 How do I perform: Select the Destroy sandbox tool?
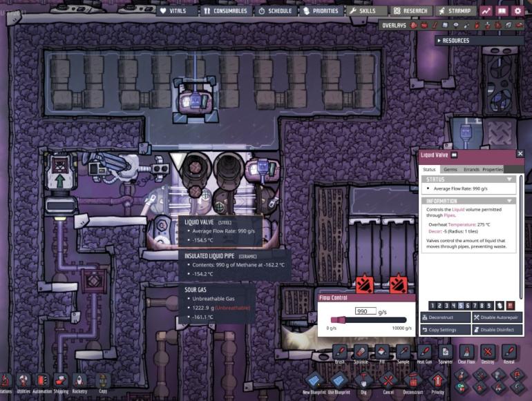point(488,353)
